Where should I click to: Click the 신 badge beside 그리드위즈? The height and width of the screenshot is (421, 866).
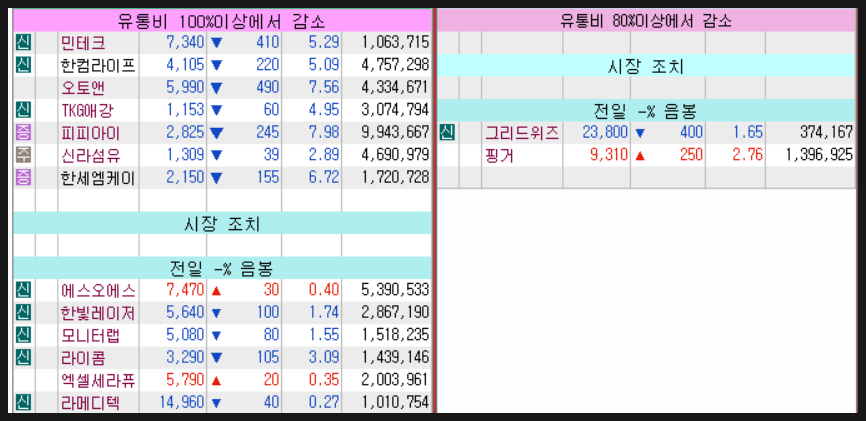(447, 133)
